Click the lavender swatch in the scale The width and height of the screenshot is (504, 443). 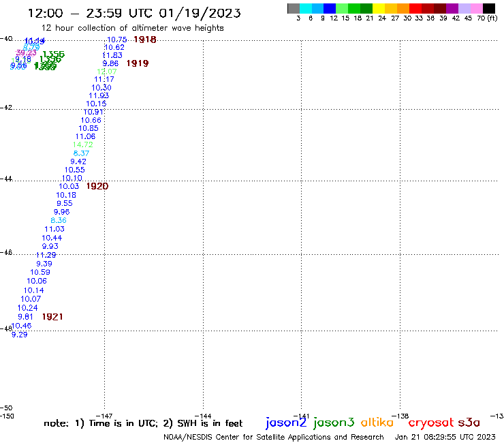(464, 8)
